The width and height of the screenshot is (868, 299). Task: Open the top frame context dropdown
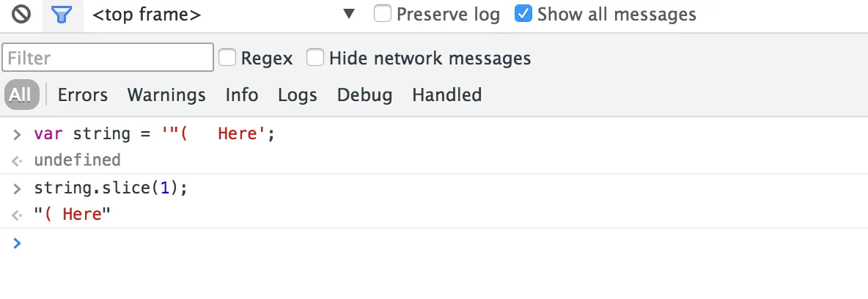(x=147, y=14)
